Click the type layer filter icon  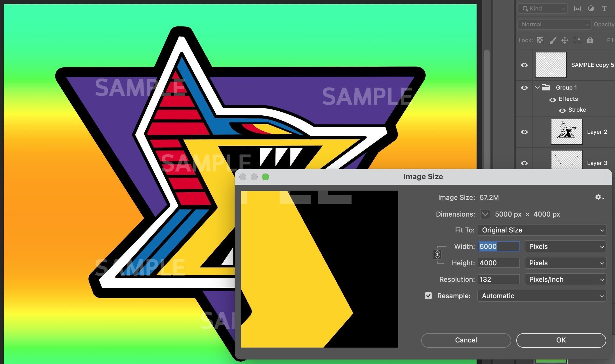coord(605,9)
